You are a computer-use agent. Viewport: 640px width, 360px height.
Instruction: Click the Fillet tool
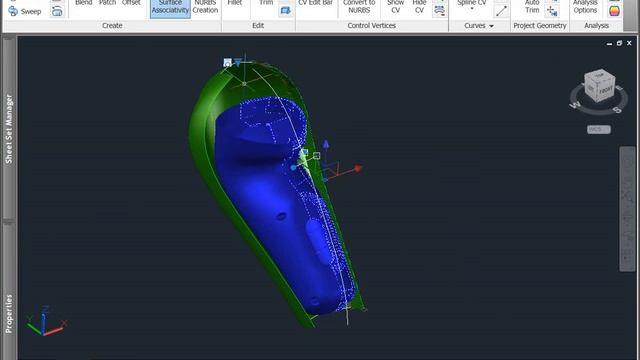tap(235, 3)
